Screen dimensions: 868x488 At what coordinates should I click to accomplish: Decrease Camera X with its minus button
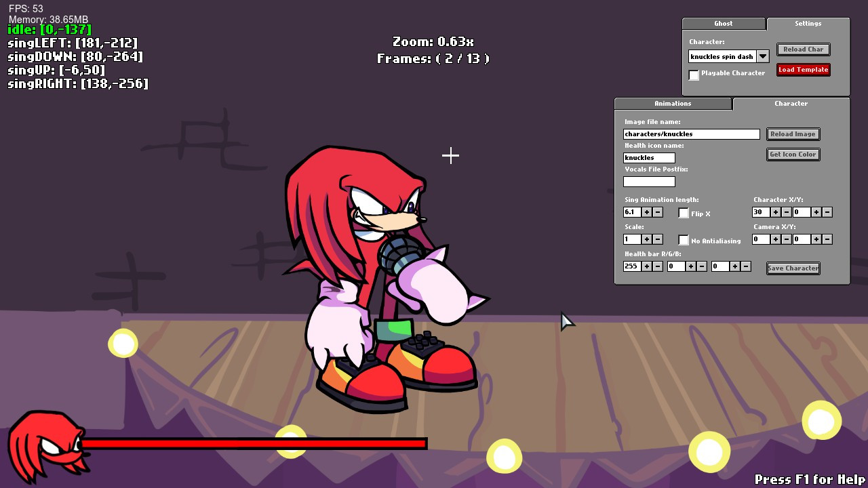click(787, 239)
